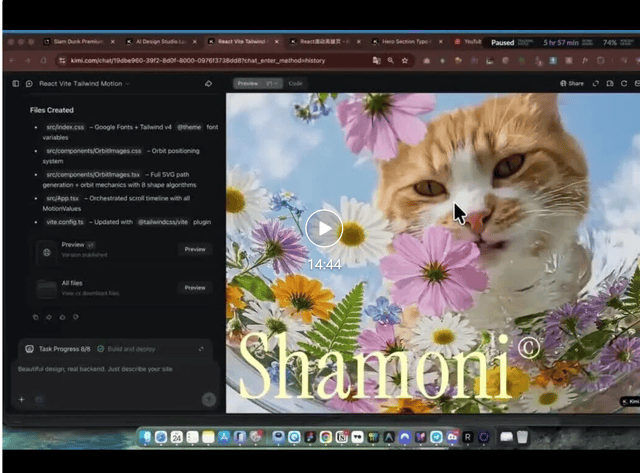Click the thumbs down icon under the response
Screen dimensions: 640x473
click(x=77, y=317)
